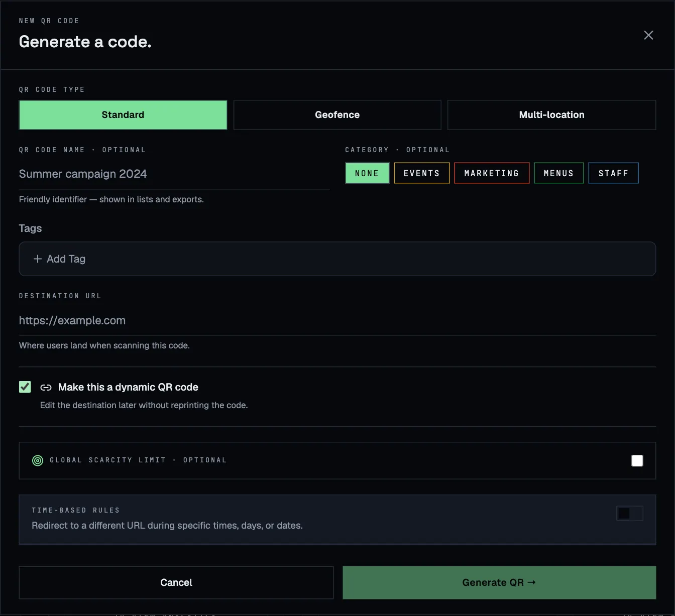Select the Staff category chip
675x616 pixels.
pos(614,173)
